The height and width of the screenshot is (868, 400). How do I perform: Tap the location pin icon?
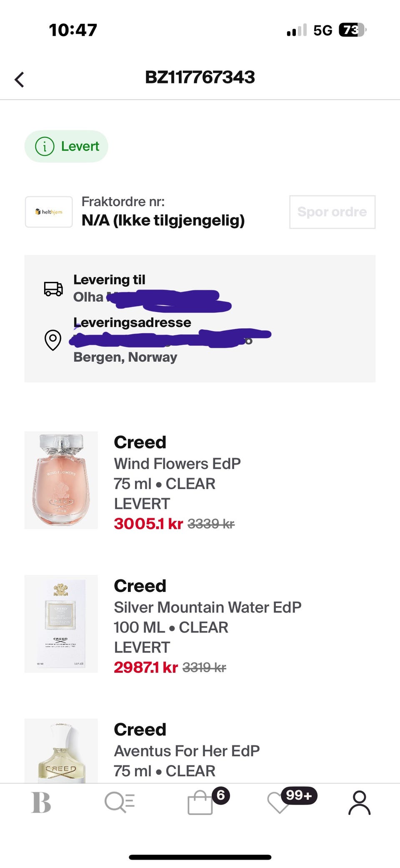point(53,340)
